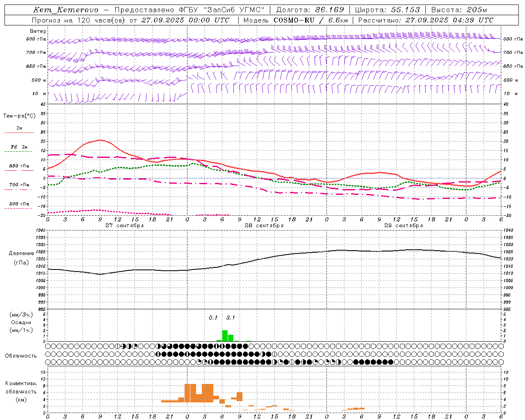Click the 700 гПа temperature legend entry
Viewport: 525px width, 420px height.
click(x=19, y=185)
